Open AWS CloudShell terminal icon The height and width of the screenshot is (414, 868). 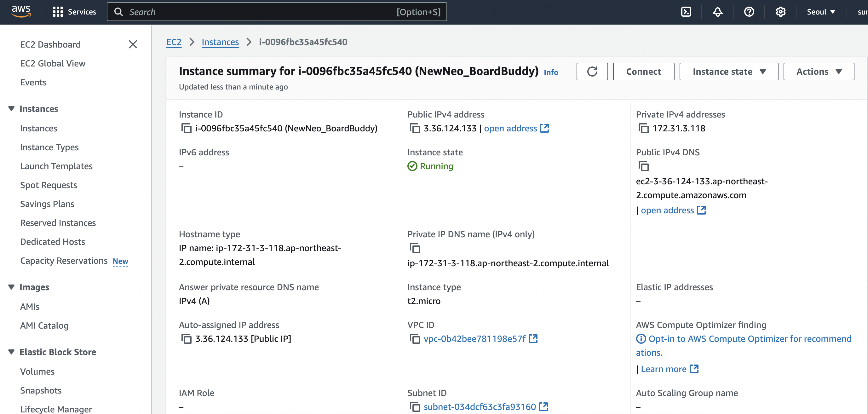(x=686, y=12)
